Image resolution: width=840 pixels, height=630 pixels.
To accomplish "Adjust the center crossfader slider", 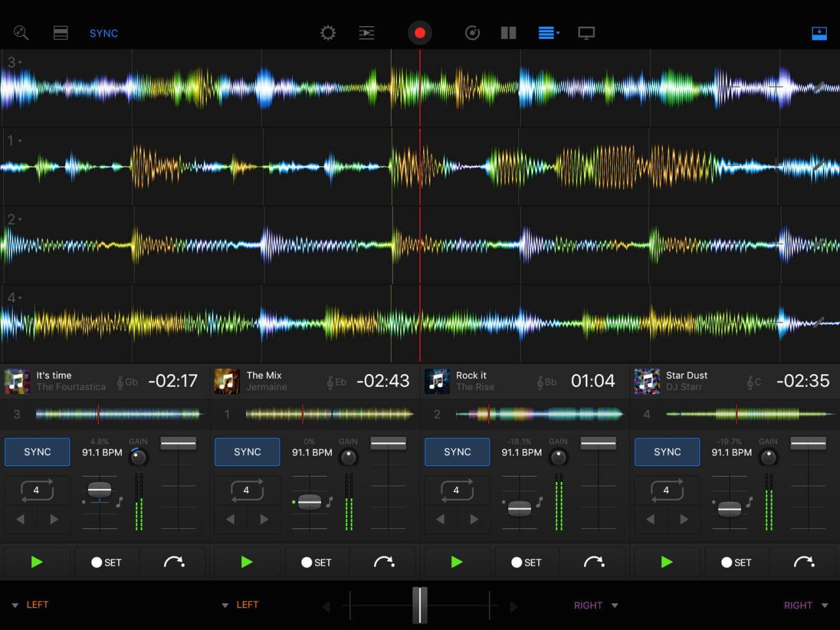I will click(x=420, y=605).
